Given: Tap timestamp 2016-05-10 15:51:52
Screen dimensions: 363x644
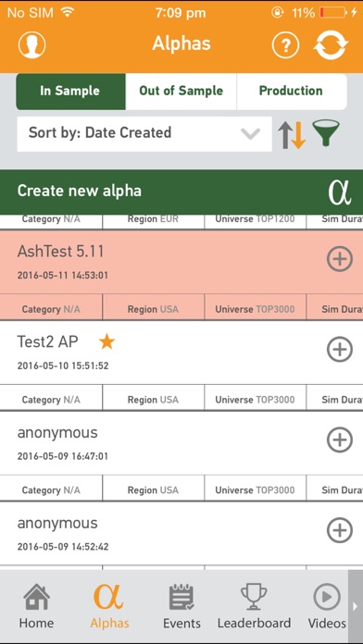Looking at the screenshot, I should (63, 365).
